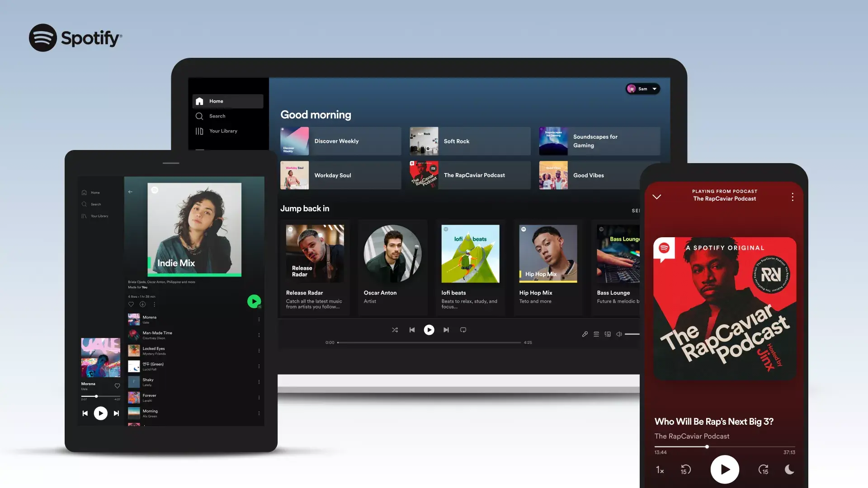The image size is (868, 488).
Task: Toggle like on Morena track
Action: point(117,385)
